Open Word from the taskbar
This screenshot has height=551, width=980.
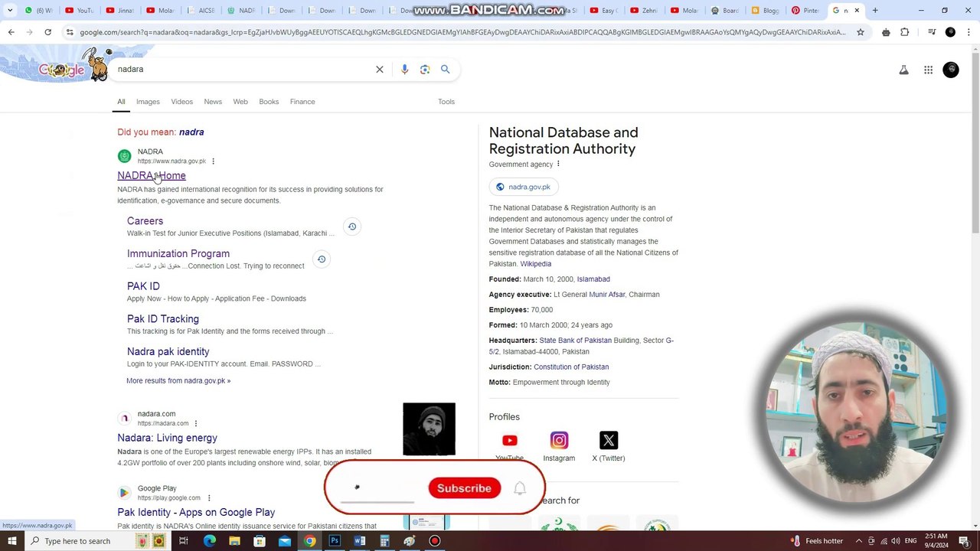[x=360, y=541]
